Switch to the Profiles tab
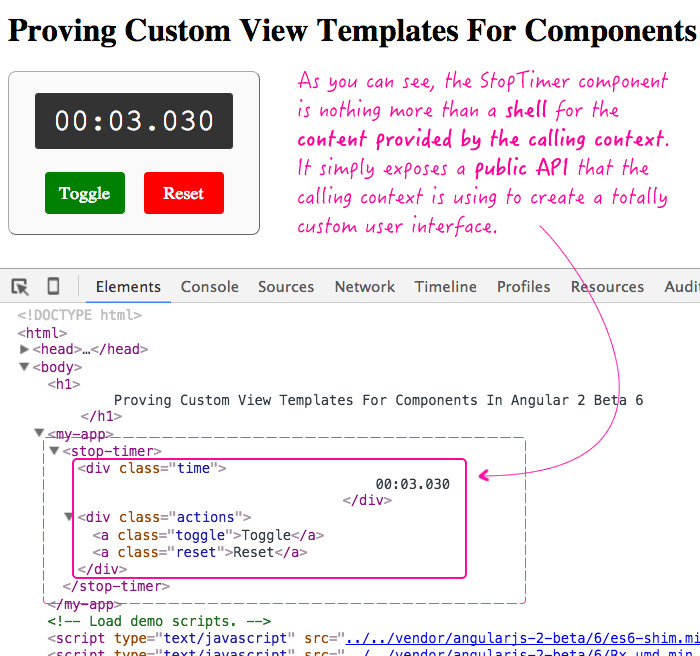Screen dimensions: 700x656 pyautogui.click(x=523, y=287)
